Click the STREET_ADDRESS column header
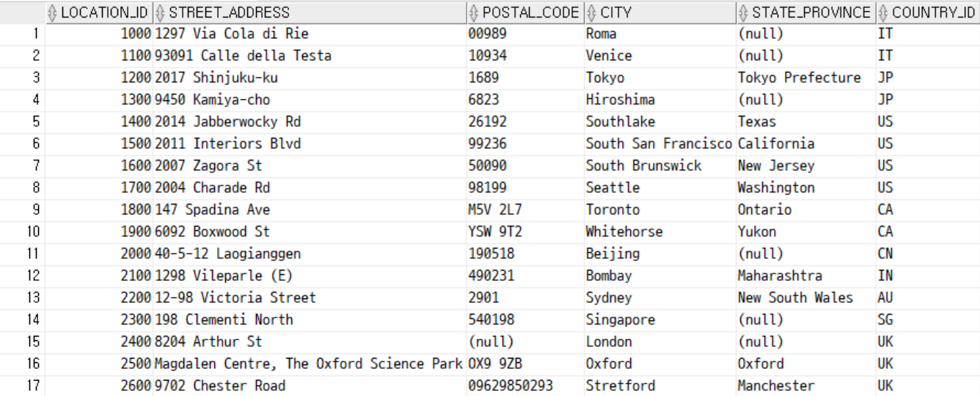 point(309,12)
